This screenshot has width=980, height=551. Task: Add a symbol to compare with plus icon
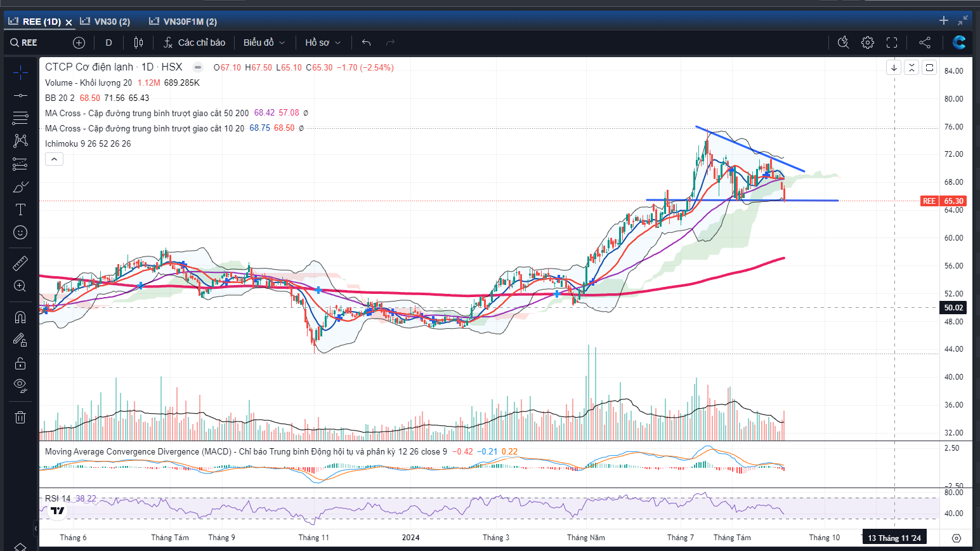[79, 43]
